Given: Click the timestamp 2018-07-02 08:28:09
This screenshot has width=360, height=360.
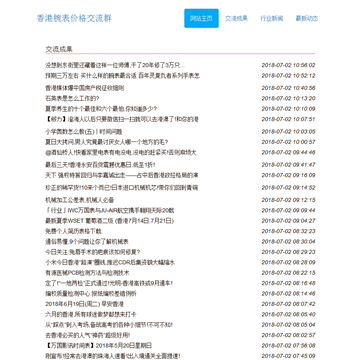Looking at the screenshot, I should click(x=288, y=262).
